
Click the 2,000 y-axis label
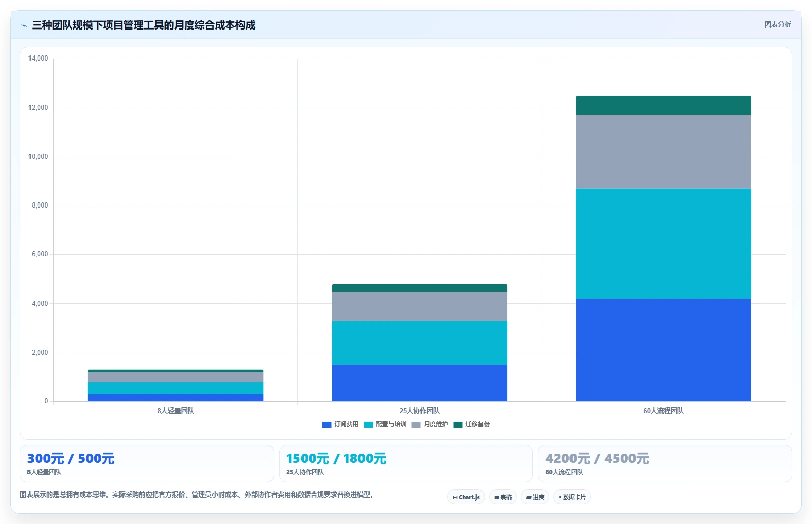(x=40, y=353)
